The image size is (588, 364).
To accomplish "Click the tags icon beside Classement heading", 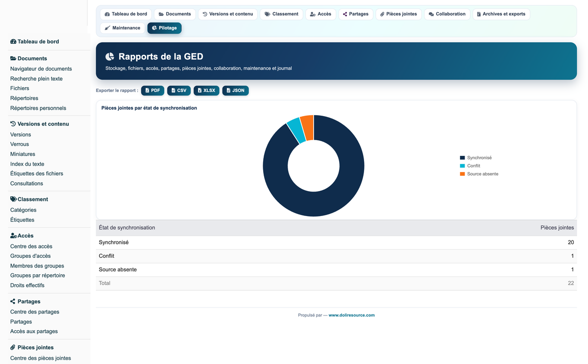I will (x=14, y=199).
